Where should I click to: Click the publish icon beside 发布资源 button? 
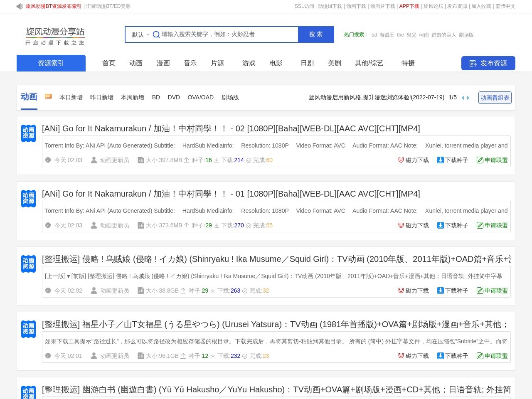[473, 63]
